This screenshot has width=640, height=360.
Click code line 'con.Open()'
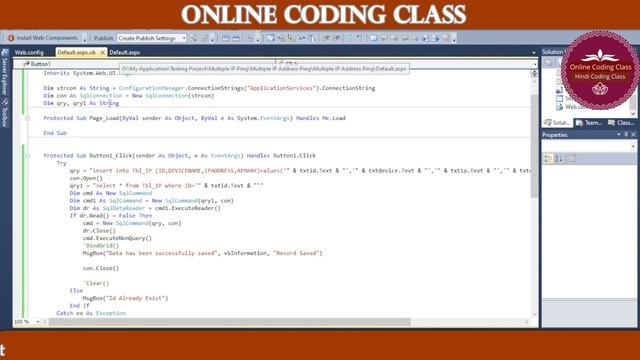pyautogui.click(x=86, y=178)
